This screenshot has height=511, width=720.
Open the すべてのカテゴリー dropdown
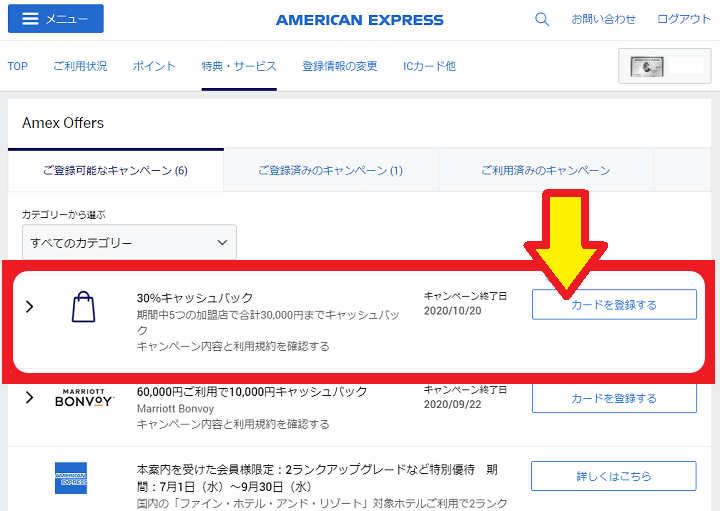coord(129,242)
